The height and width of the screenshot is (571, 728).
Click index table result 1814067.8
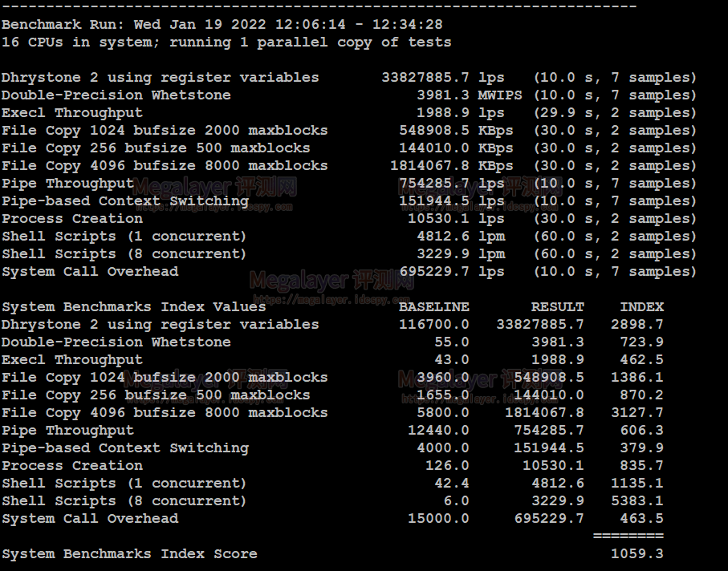(x=544, y=412)
